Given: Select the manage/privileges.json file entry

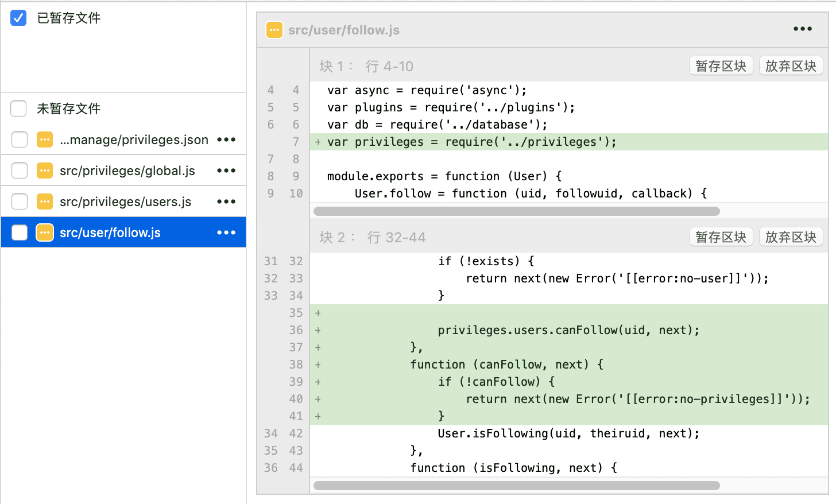Looking at the screenshot, I should coord(134,139).
